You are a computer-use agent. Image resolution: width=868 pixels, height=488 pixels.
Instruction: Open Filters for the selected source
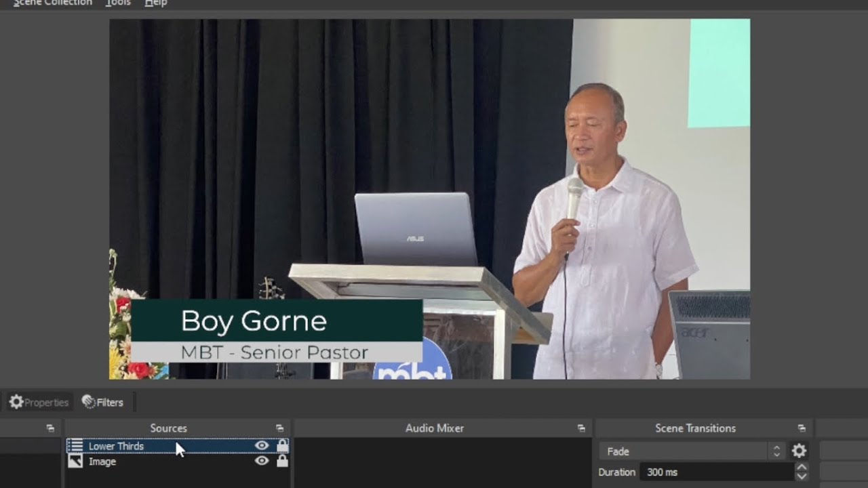[102, 402]
